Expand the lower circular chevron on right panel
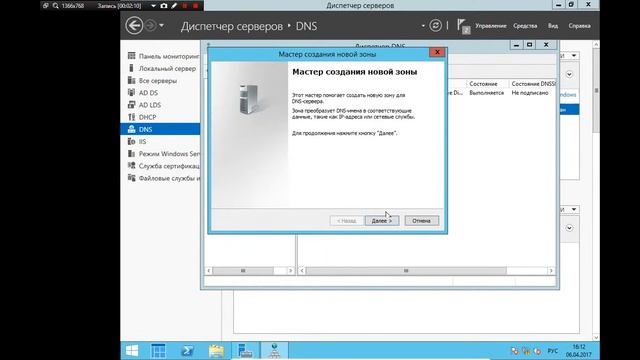The height and width of the screenshot is (360, 640). click(x=569, y=228)
